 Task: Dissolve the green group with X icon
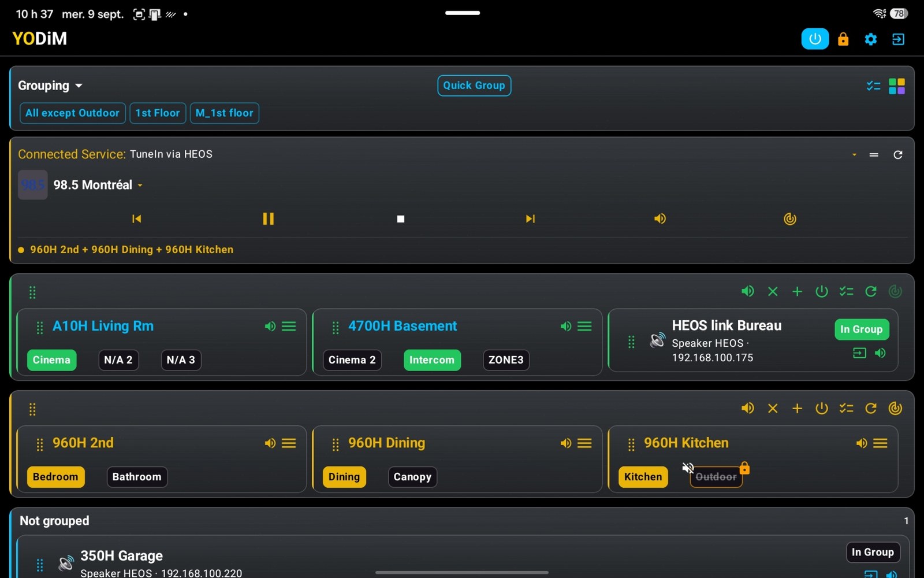pyautogui.click(x=772, y=291)
